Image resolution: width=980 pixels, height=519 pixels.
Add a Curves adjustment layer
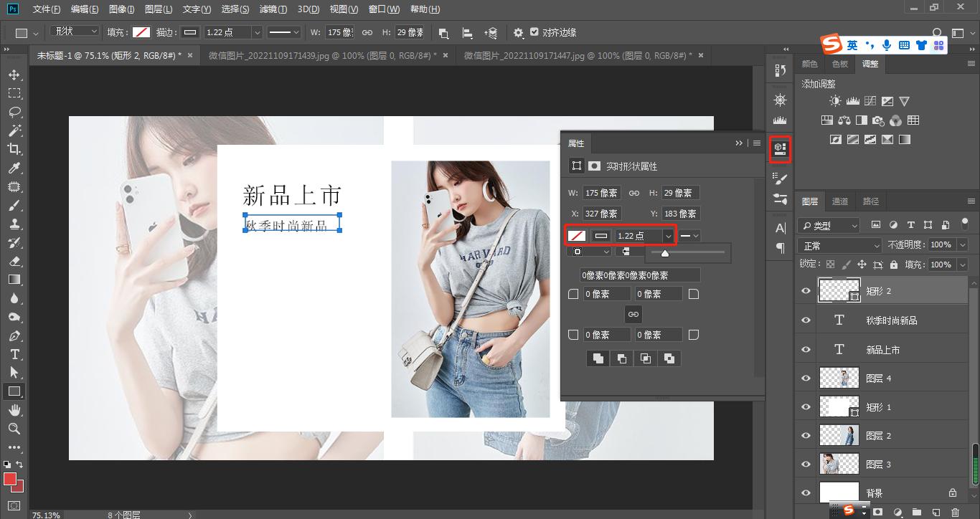(x=870, y=101)
